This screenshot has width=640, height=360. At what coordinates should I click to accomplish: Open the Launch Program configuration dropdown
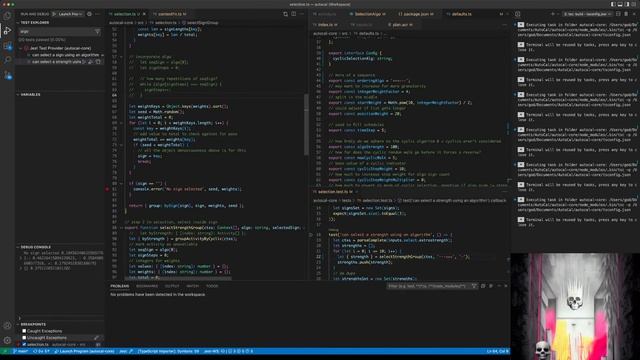[x=70, y=14]
